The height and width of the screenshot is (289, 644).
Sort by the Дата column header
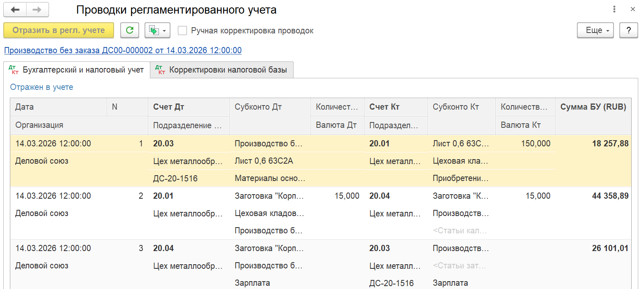coord(58,107)
